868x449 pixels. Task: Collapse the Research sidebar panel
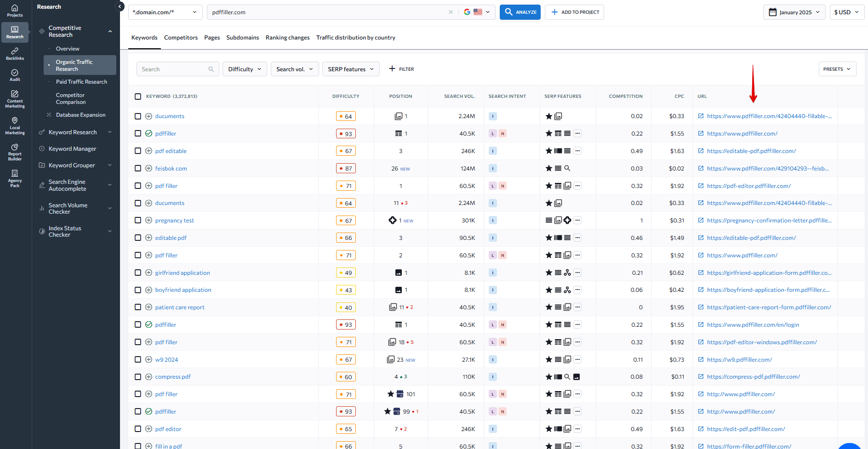click(120, 6)
